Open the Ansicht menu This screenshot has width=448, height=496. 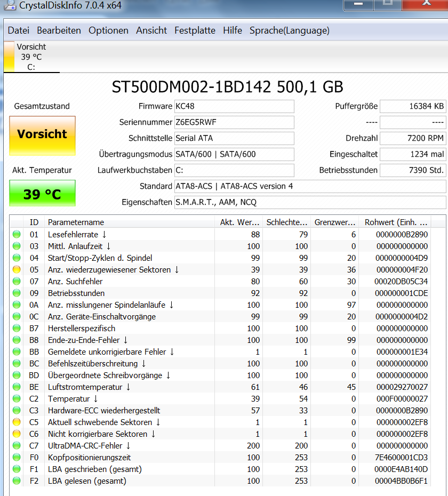pyautogui.click(x=151, y=31)
